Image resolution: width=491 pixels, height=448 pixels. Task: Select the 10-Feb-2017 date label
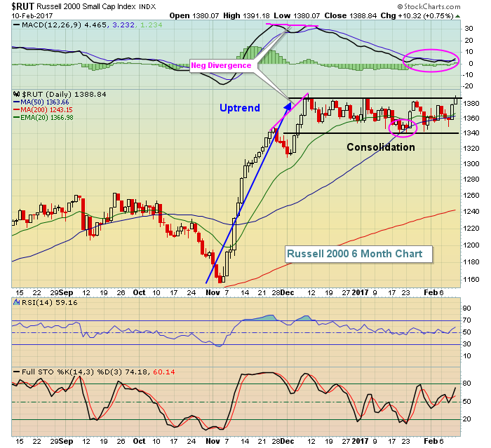click(32, 15)
